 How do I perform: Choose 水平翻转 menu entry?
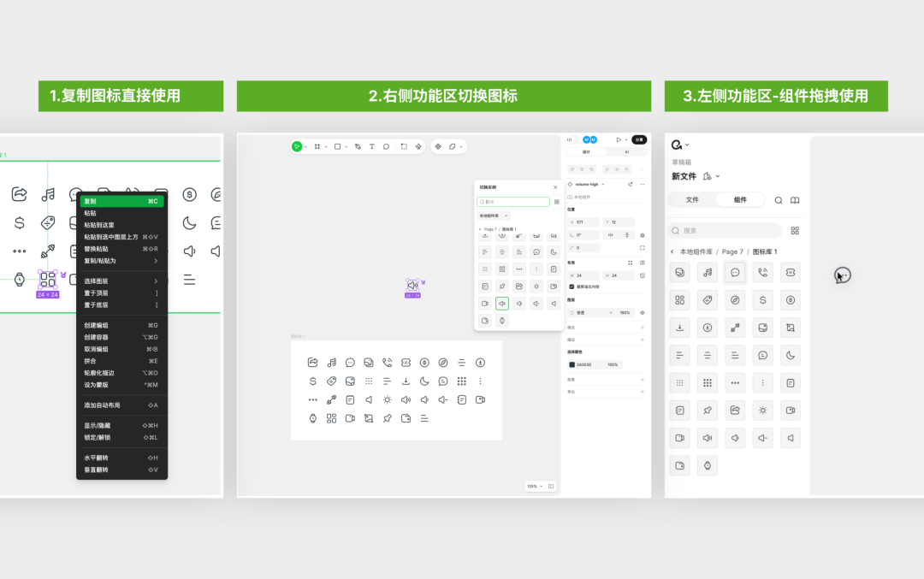click(x=122, y=458)
